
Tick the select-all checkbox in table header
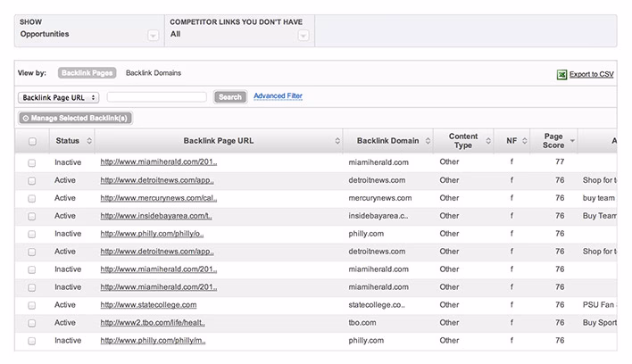(32, 141)
